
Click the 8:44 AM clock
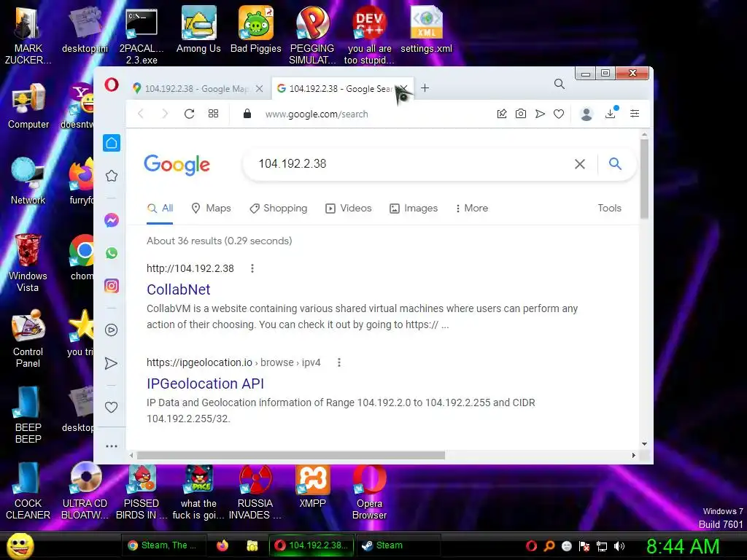point(683,546)
